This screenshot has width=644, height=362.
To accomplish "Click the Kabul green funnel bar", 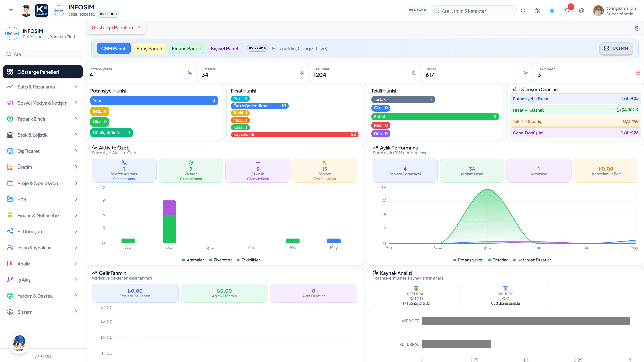I will coord(435,116).
